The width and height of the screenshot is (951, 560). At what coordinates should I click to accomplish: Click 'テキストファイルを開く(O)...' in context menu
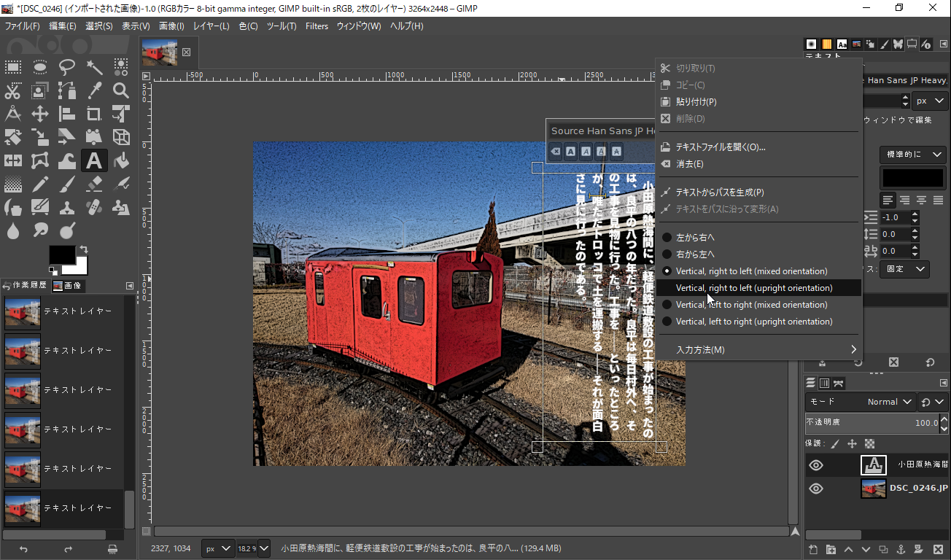click(x=720, y=147)
